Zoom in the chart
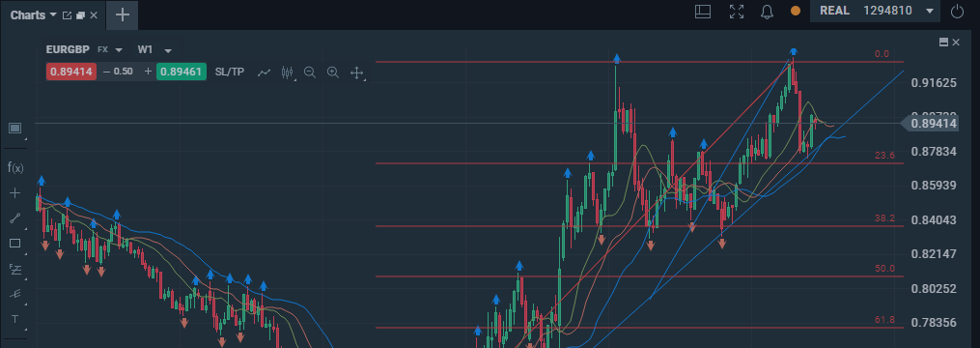Screen dimensions: 980x348 [333, 72]
